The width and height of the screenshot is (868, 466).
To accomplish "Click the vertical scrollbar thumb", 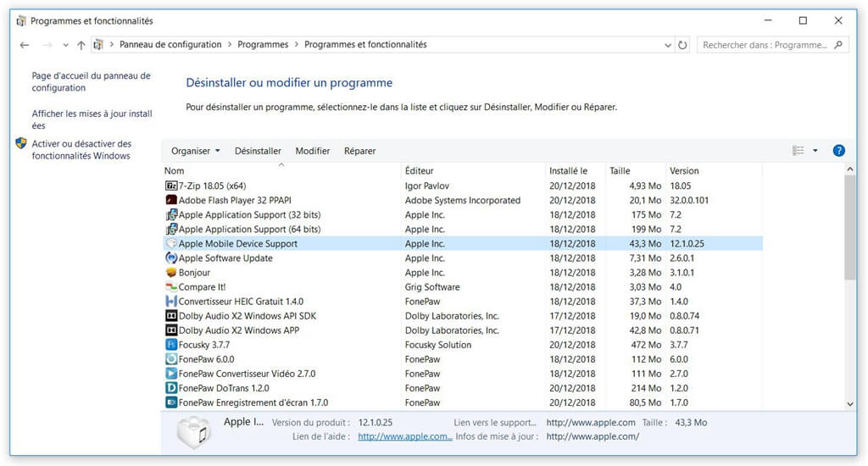I will 850,227.
